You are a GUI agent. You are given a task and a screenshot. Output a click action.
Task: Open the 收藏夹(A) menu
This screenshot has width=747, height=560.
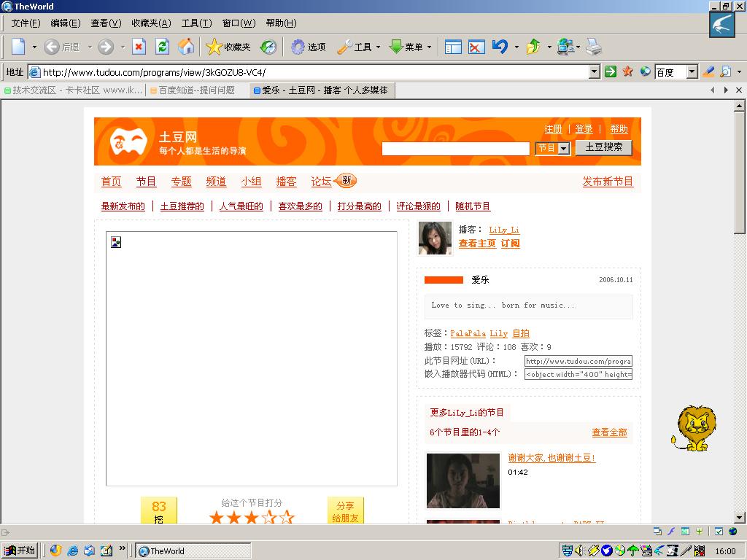tap(151, 23)
